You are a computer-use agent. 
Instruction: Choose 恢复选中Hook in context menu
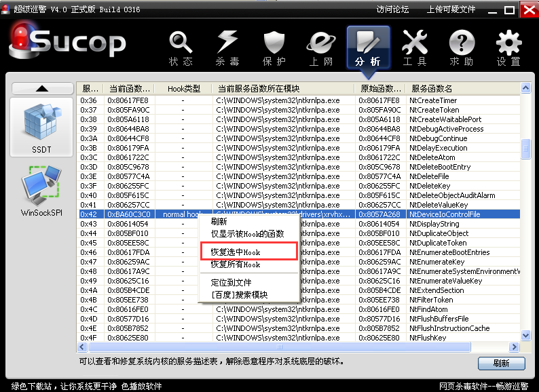(x=235, y=252)
